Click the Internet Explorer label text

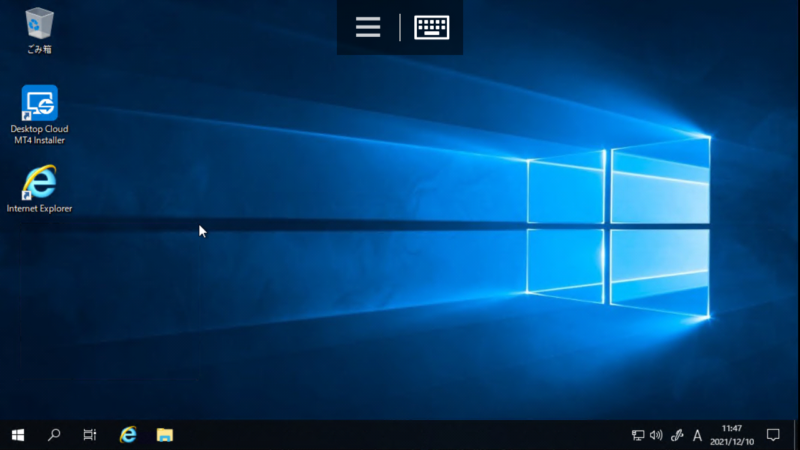click(x=39, y=208)
